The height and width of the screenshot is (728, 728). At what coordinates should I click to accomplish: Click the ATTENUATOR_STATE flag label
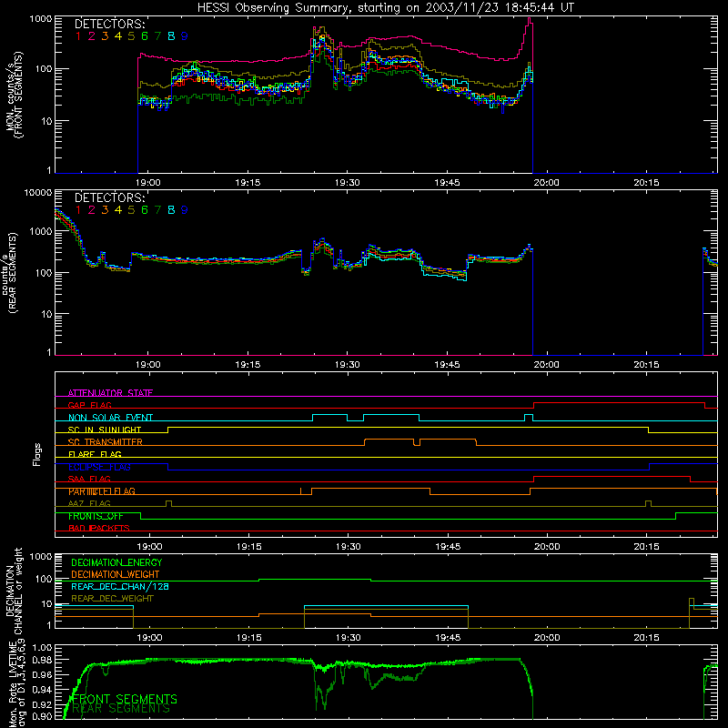110,393
